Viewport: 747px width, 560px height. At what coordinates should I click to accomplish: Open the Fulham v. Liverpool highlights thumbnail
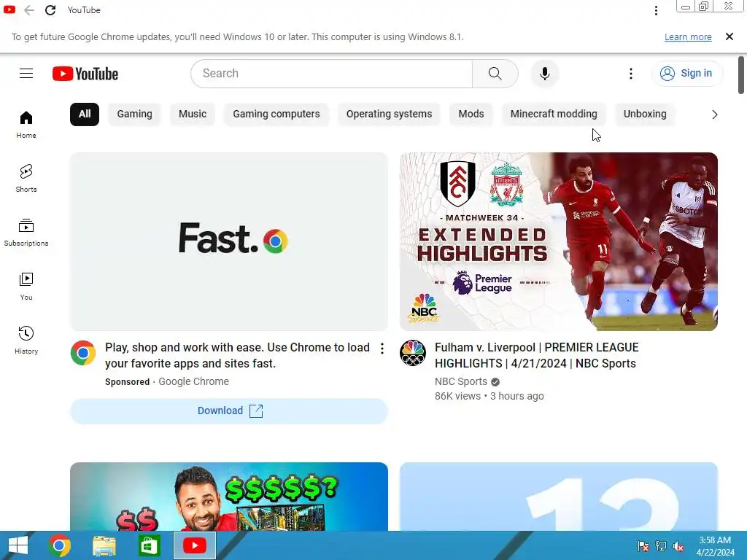click(x=558, y=241)
